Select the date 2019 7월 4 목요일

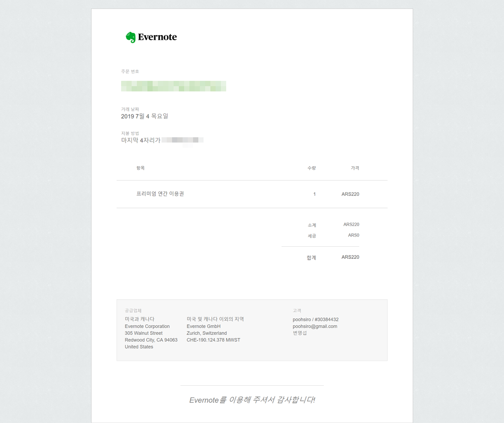pos(145,116)
